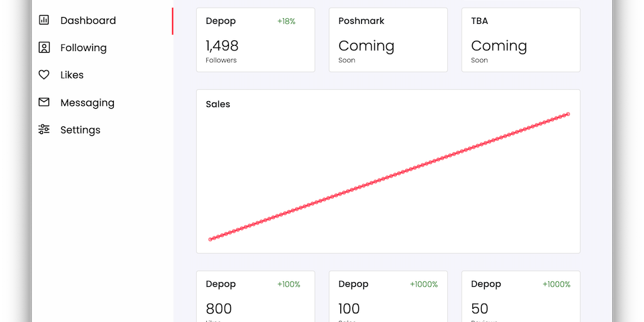
Task: Click the Dashboard bar chart icon
Action: [x=44, y=20]
